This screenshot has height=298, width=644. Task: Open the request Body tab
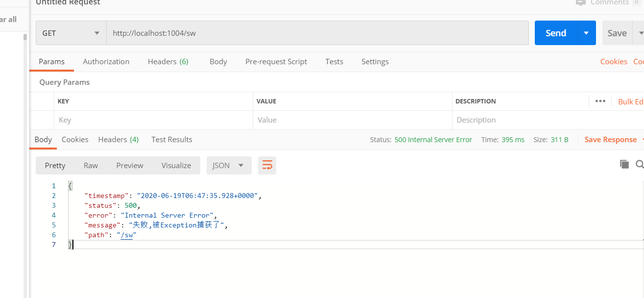[x=218, y=62]
